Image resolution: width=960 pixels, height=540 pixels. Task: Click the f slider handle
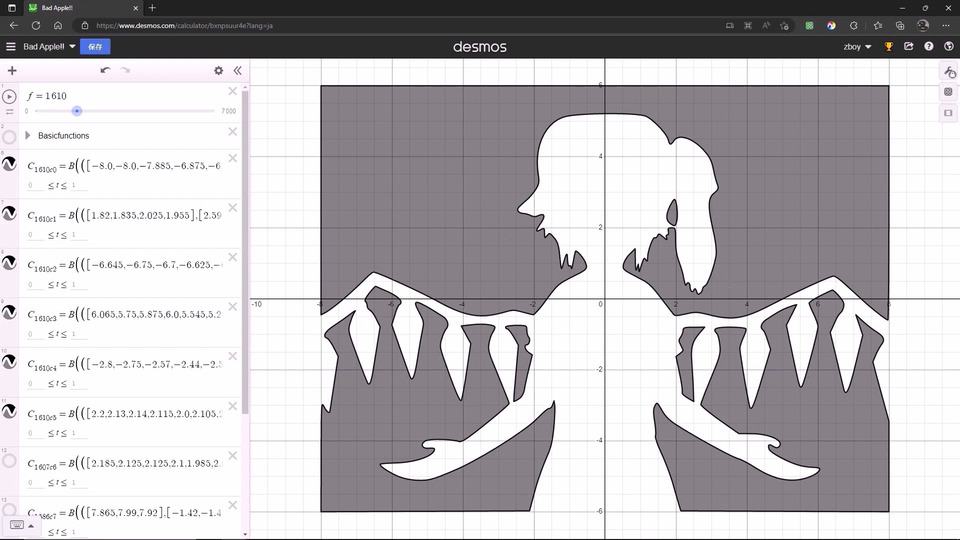tap(77, 111)
